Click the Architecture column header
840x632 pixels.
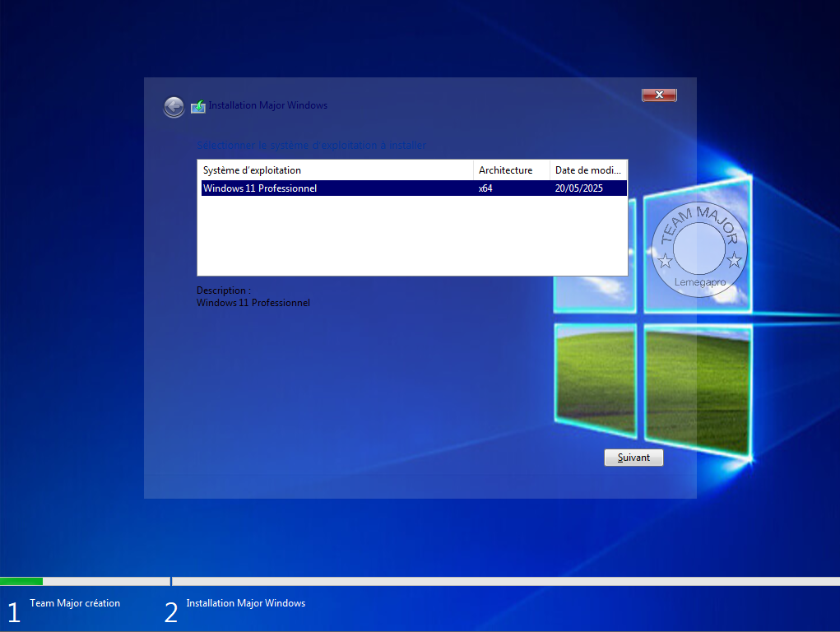(x=512, y=170)
